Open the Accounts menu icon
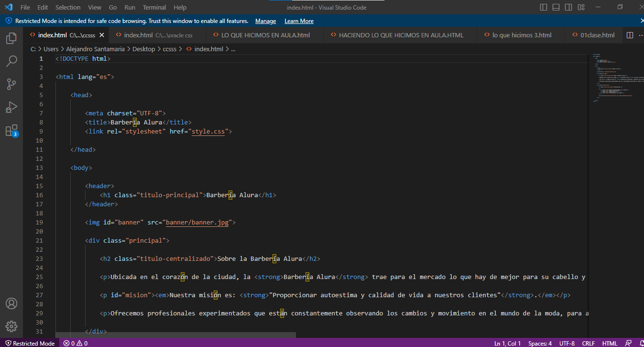This screenshot has height=347, width=644. [x=11, y=303]
